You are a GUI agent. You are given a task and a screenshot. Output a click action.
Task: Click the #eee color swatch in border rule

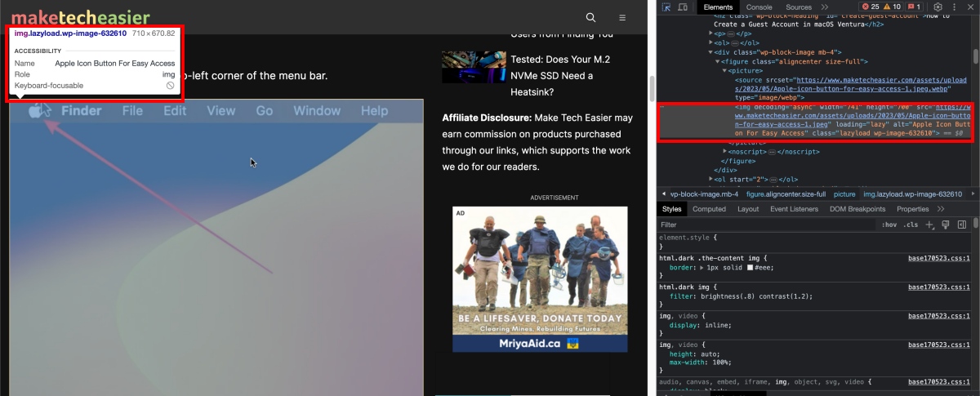click(x=751, y=268)
